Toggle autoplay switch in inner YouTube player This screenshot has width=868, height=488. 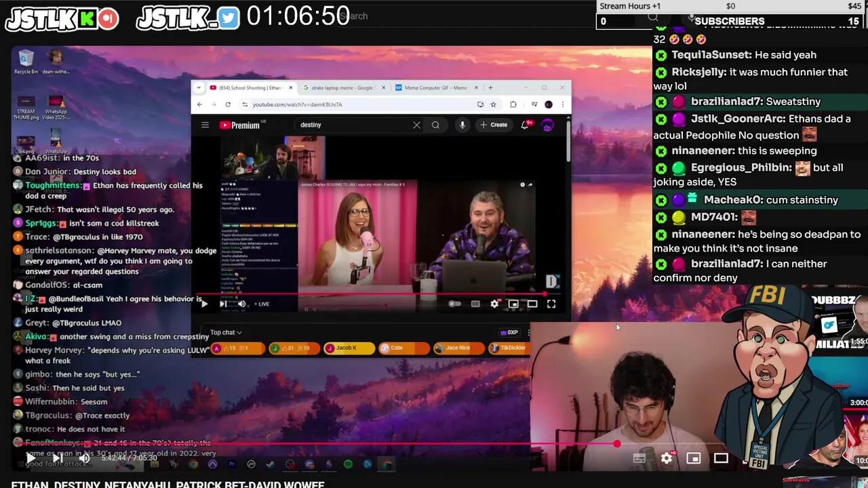455,304
